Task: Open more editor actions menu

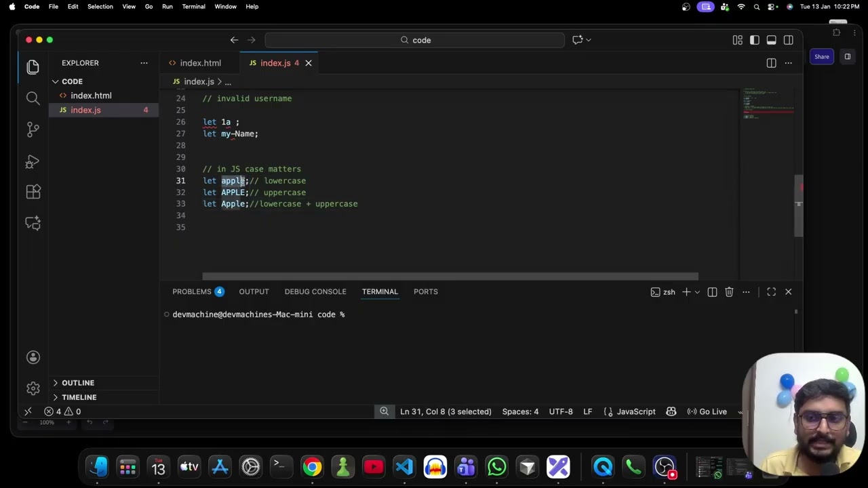Action: (x=788, y=63)
